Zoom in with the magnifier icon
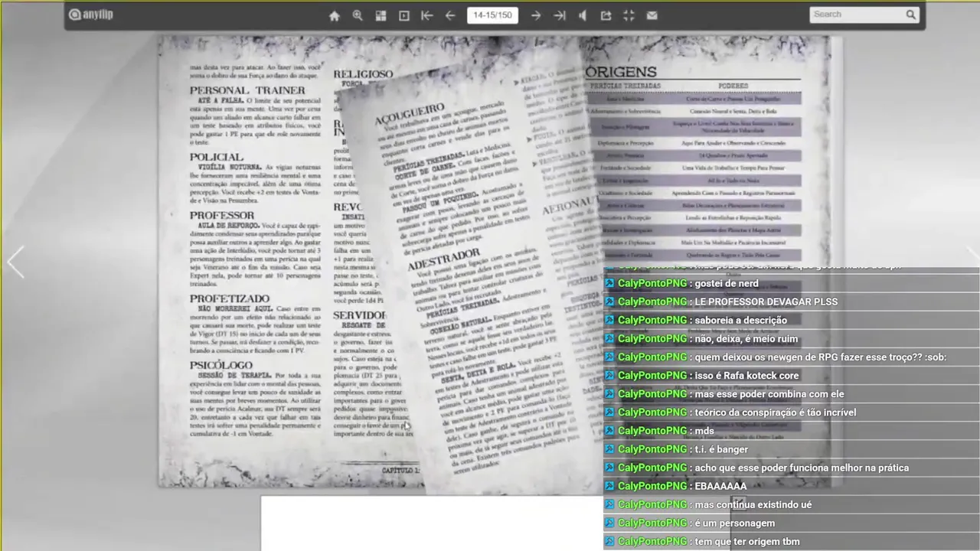 tap(358, 15)
